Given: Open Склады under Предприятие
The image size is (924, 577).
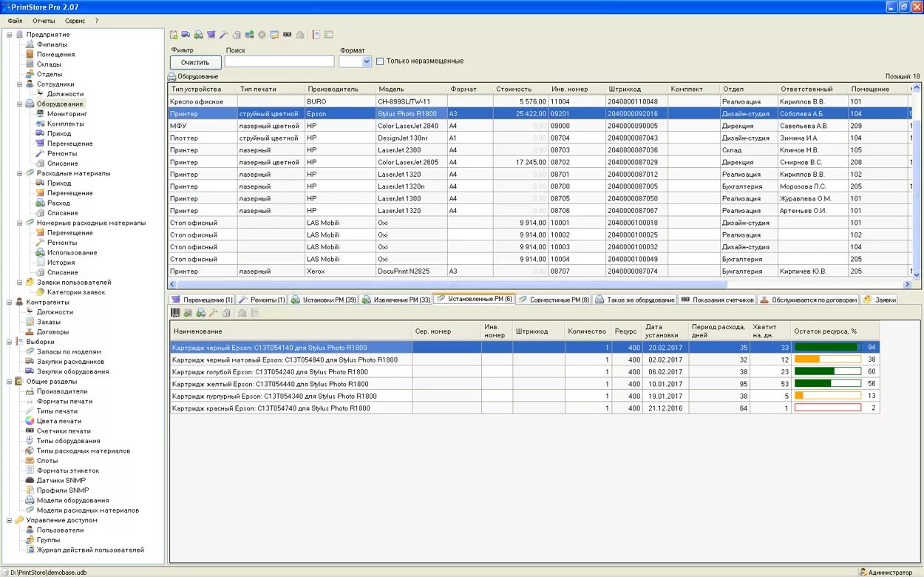Looking at the screenshot, I should 49,64.
